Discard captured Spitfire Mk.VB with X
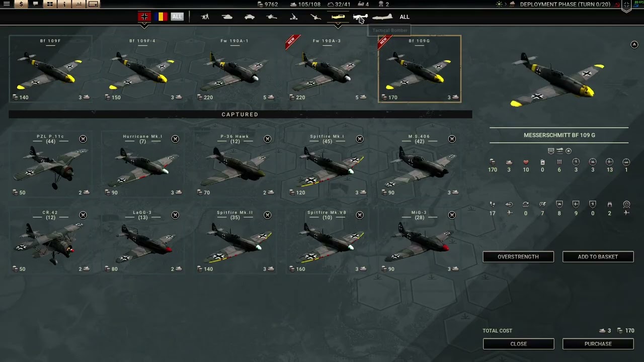The image size is (644, 362). click(x=360, y=215)
